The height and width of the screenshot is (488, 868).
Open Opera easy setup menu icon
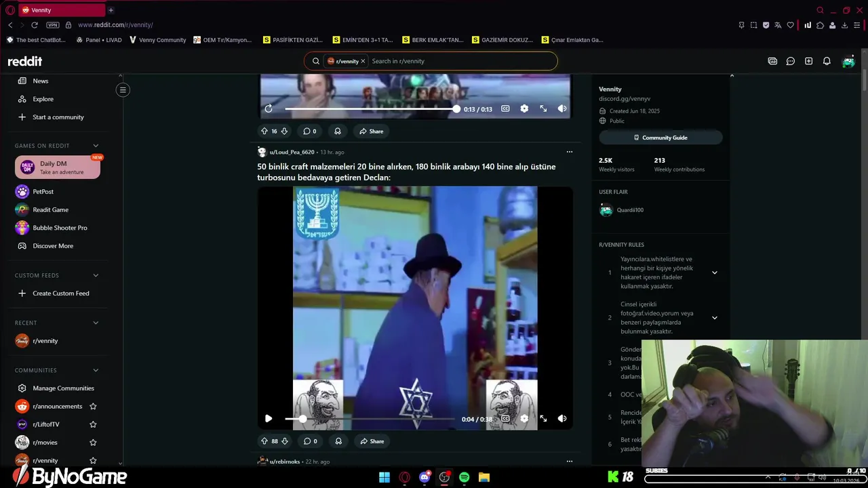coord(858,25)
